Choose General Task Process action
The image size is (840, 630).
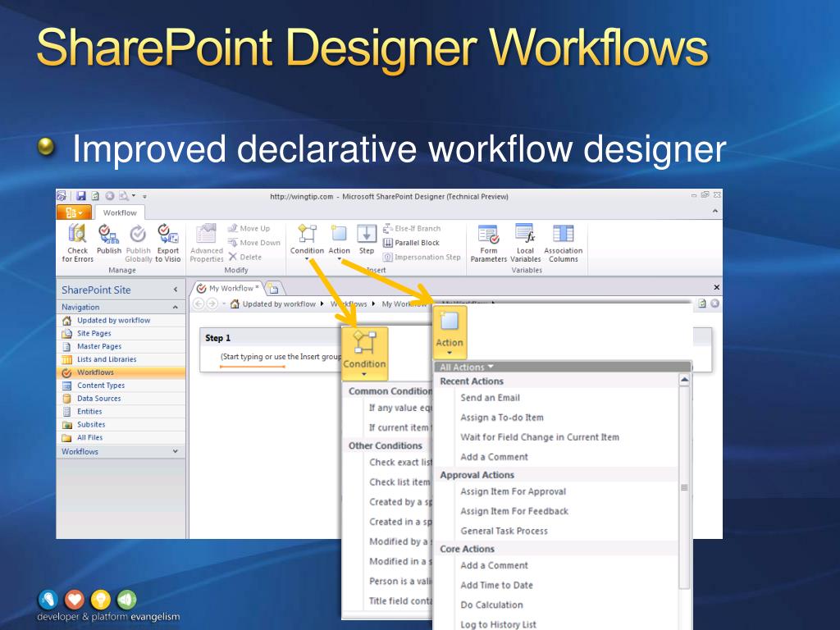pyautogui.click(x=504, y=531)
